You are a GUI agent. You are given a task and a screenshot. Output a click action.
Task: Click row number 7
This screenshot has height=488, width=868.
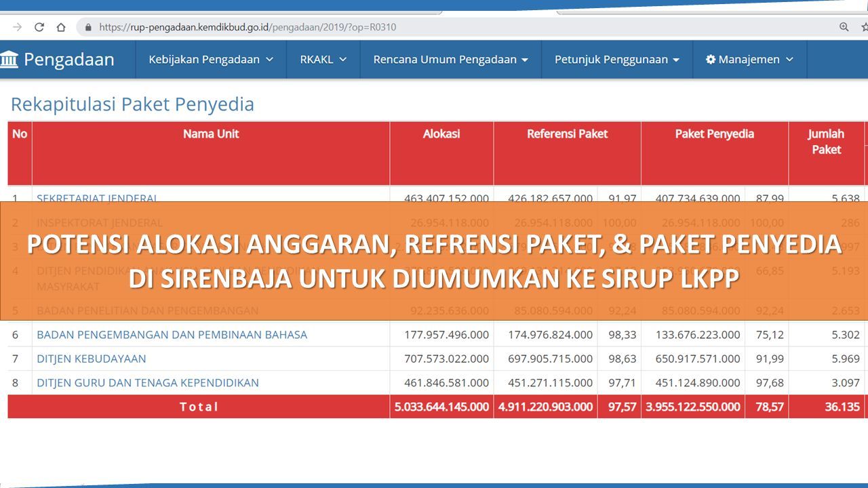click(x=16, y=359)
